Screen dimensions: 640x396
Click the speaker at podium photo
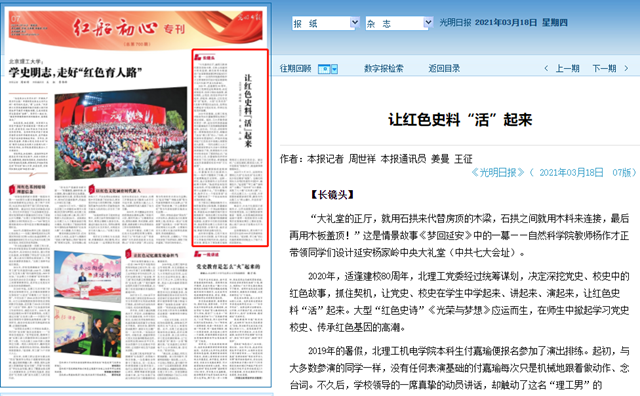87,276
